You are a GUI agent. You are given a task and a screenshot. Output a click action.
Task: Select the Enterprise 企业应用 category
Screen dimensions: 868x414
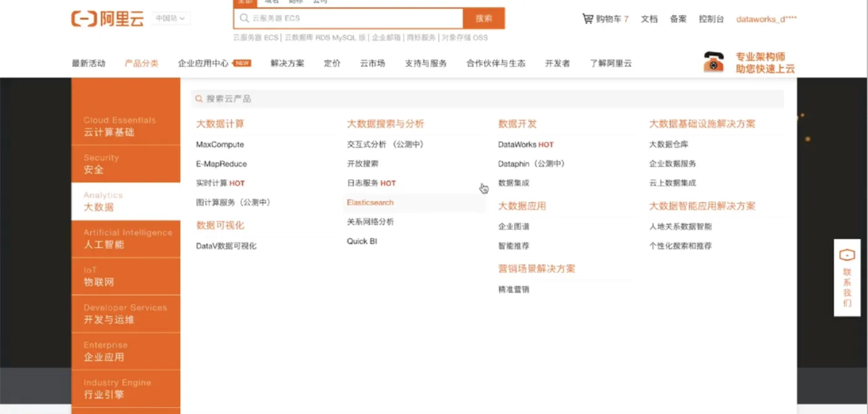pyautogui.click(x=126, y=351)
